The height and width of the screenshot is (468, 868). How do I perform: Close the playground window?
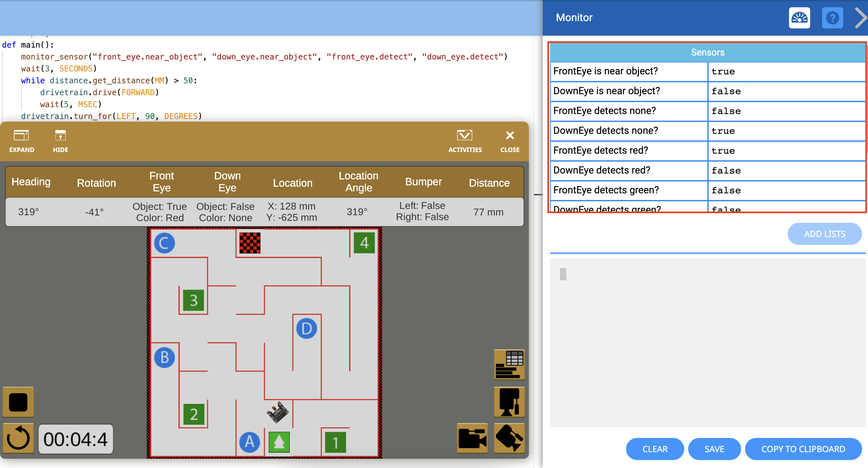[510, 141]
